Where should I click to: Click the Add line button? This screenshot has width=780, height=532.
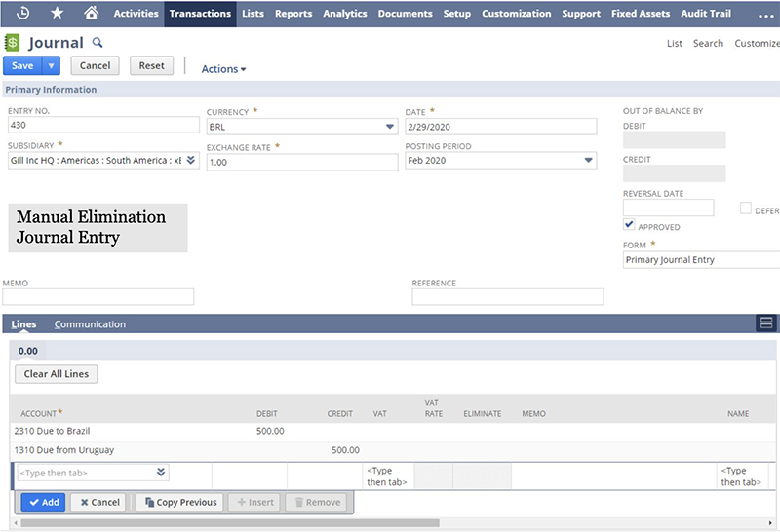point(43,502)
